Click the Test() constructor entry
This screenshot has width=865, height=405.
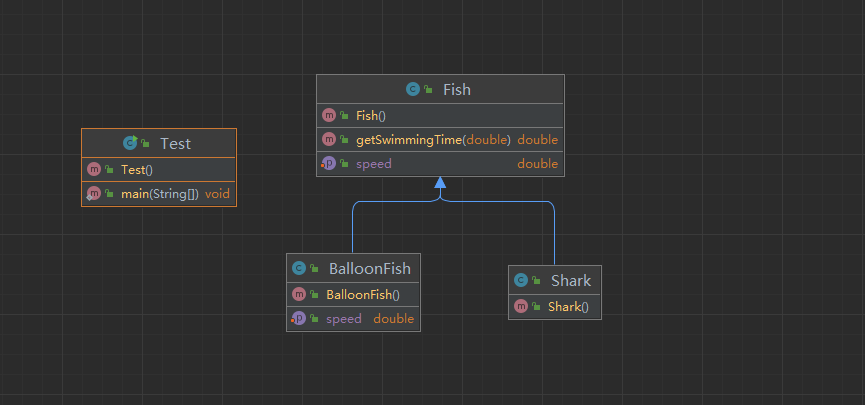136,169
